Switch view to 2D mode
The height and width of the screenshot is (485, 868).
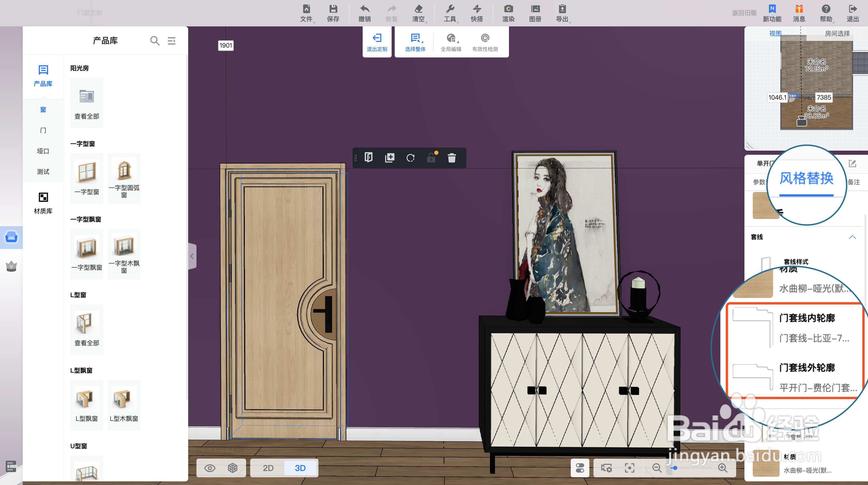(268, 468)
